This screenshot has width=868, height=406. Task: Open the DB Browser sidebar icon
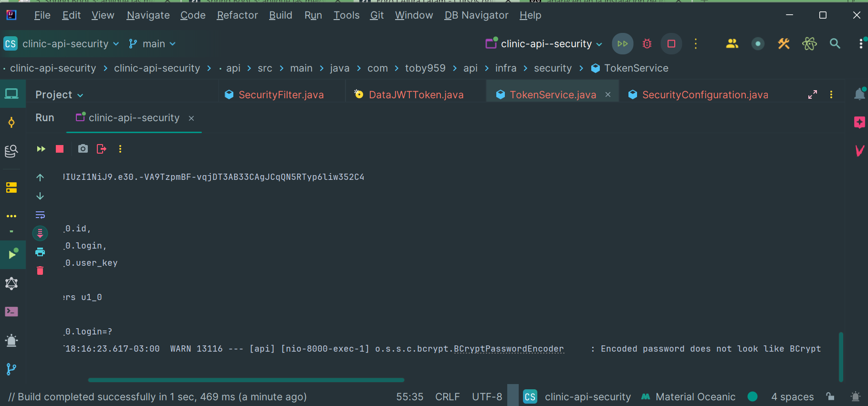tap(11, 151)
